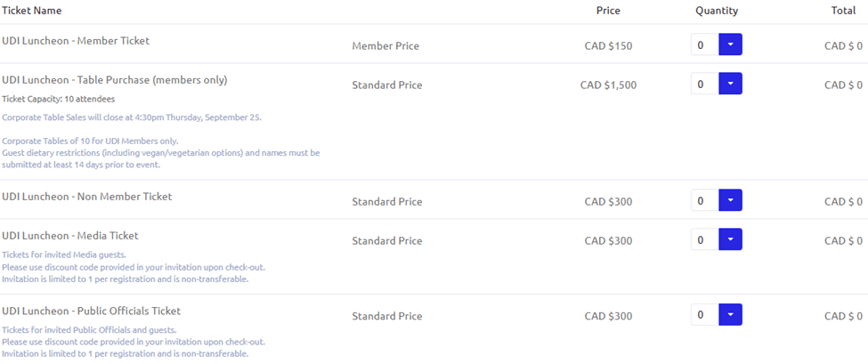Image resolution: width=868 pixels, height=364 pixels.
Task: Expand quantity dropdown for Non Member Ticket
Action: click(730, 201)
